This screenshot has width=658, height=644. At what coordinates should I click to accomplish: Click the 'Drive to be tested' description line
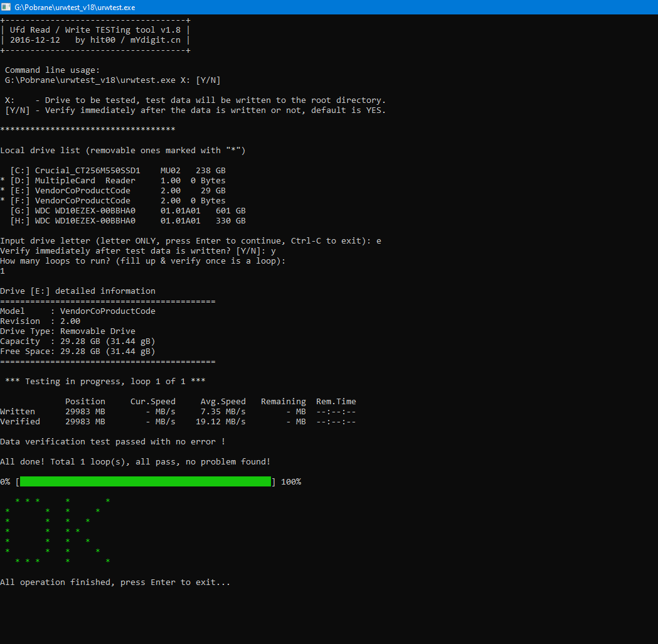point(195,100)
